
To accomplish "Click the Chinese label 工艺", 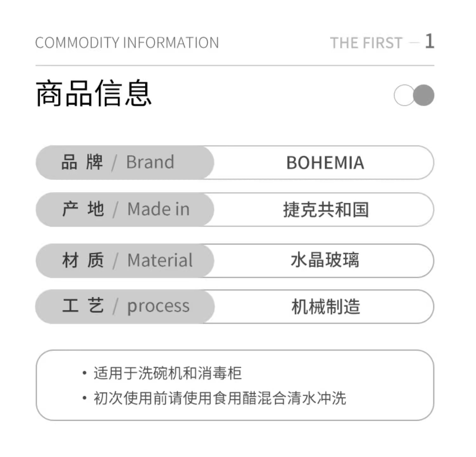I will click(x=83, y=306).
